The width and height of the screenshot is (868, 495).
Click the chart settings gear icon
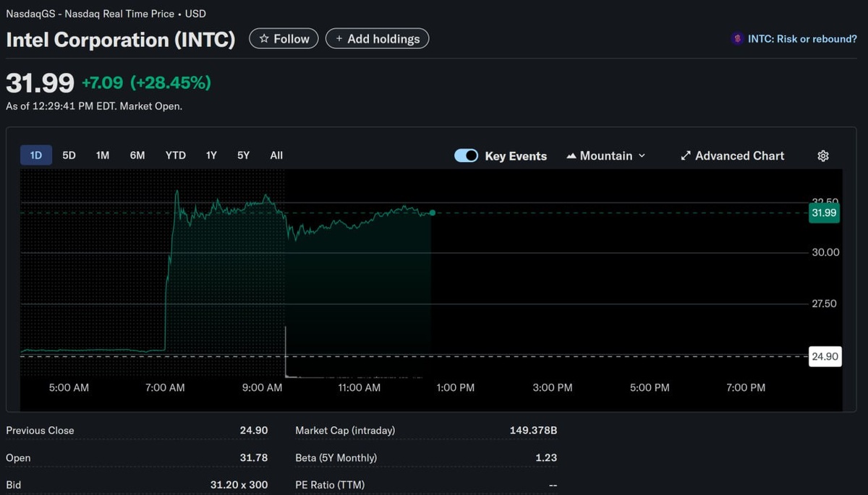[x=823, y=156]
